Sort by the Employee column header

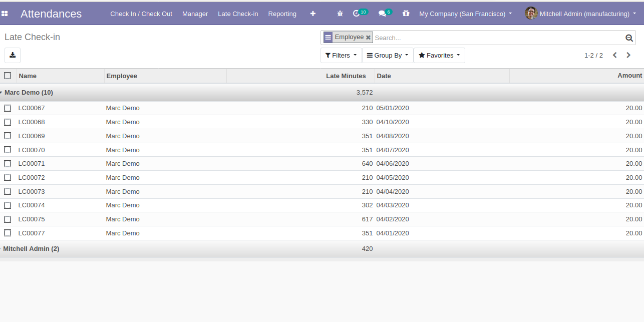pyautogui.click(x=165, y=76)
